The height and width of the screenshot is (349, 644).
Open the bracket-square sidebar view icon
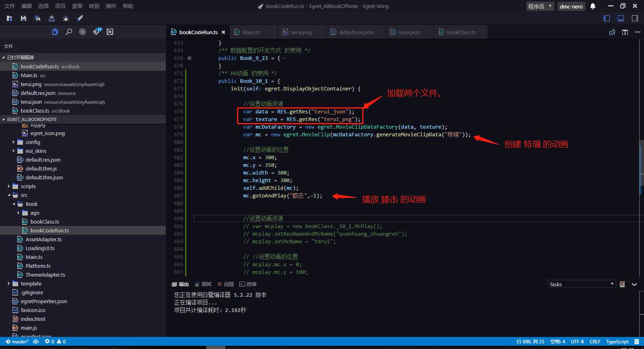pyautogui.click(x=110, y=32)
